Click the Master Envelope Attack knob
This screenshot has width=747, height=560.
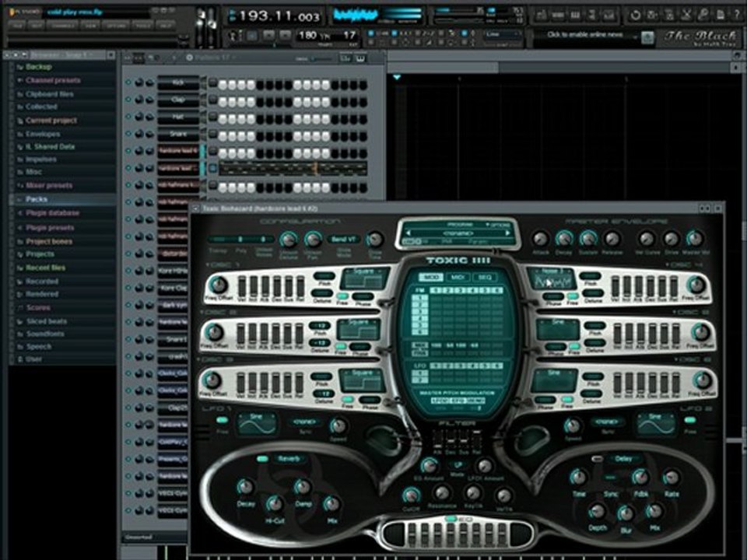[540, 238]
